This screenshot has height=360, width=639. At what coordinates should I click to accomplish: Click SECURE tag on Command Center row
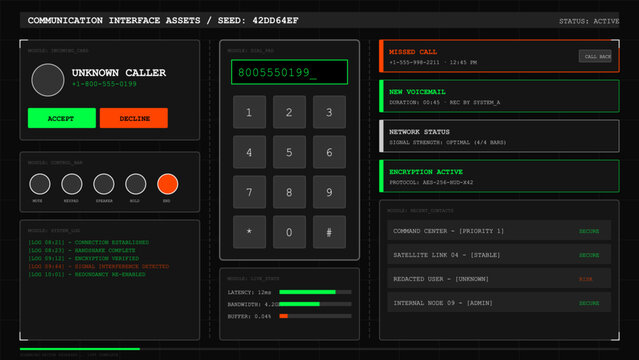pyautogui.click(x=589, y=231)
